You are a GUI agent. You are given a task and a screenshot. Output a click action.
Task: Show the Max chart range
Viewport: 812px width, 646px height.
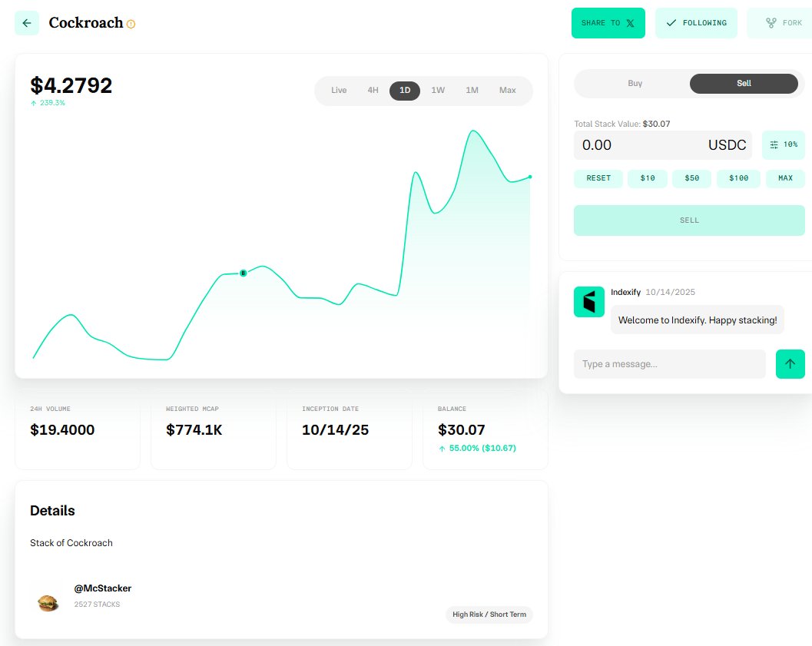508,90
